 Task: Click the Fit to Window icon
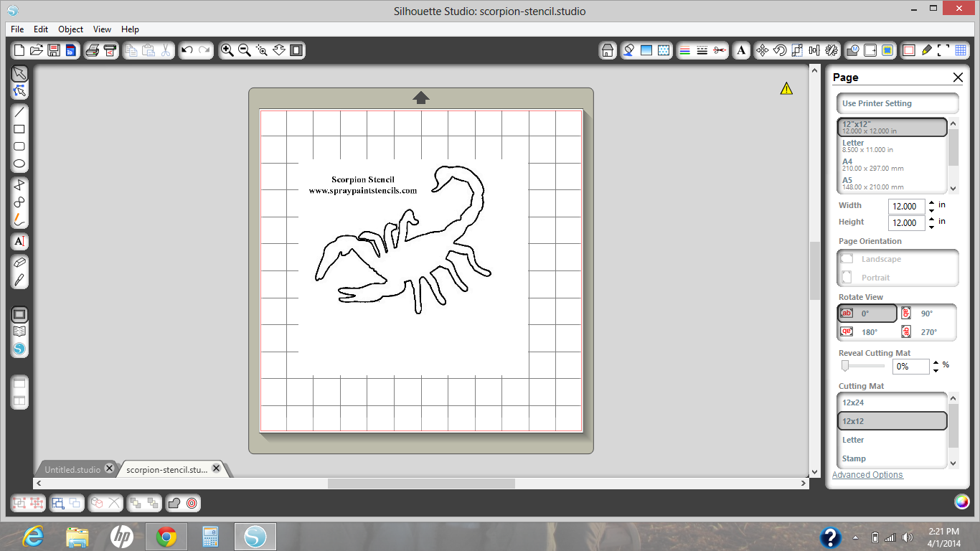tap(296, 50)
